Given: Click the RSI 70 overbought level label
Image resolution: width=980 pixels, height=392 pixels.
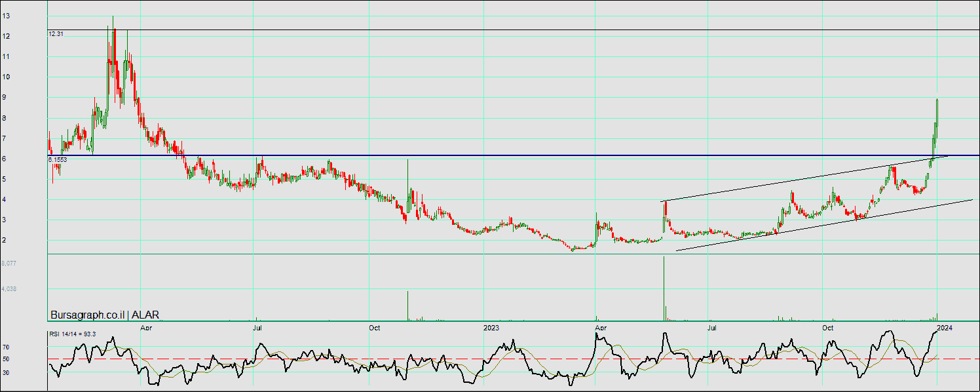Looking at the screenshot, I should (6, 347).
